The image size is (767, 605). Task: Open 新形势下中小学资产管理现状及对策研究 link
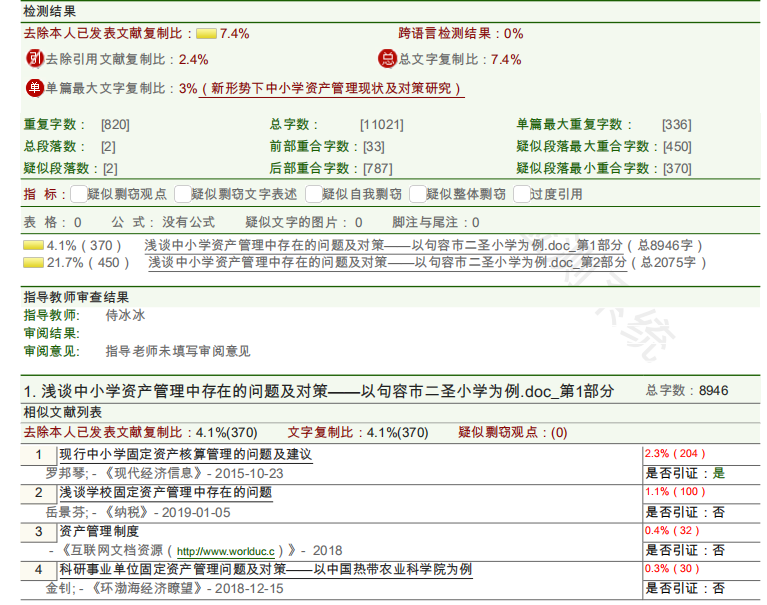click(336, 88)
